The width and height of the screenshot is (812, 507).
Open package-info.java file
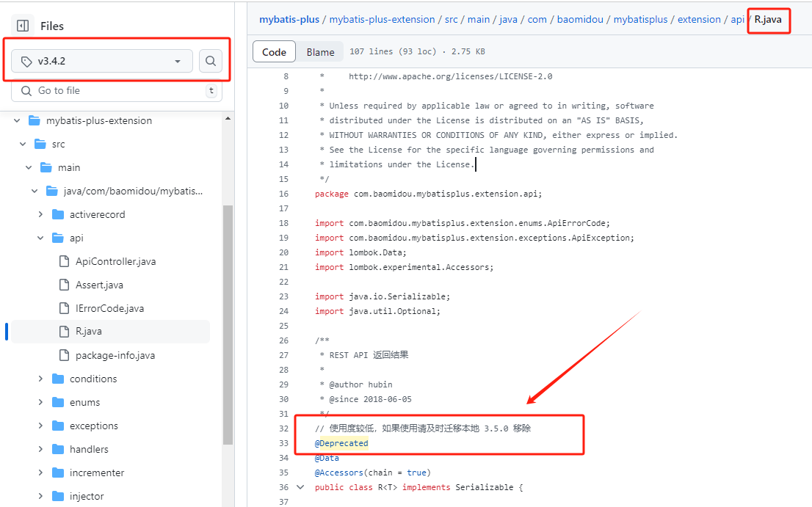[x=115, y=355]
